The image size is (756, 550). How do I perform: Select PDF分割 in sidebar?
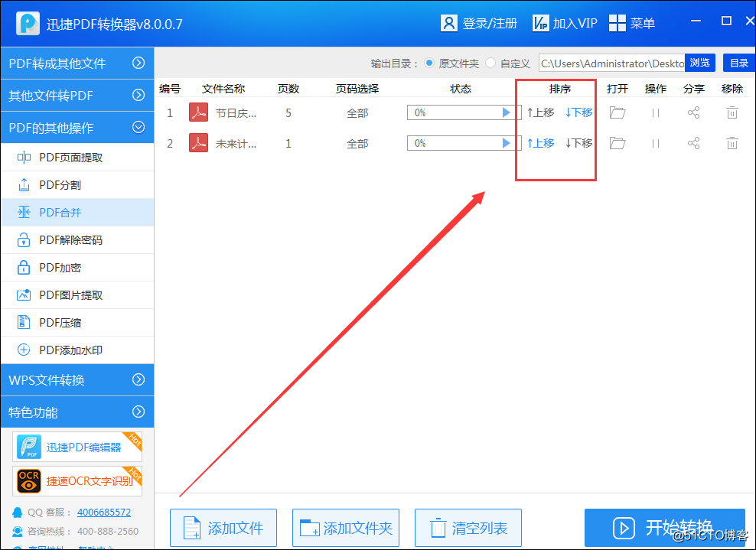77,184
